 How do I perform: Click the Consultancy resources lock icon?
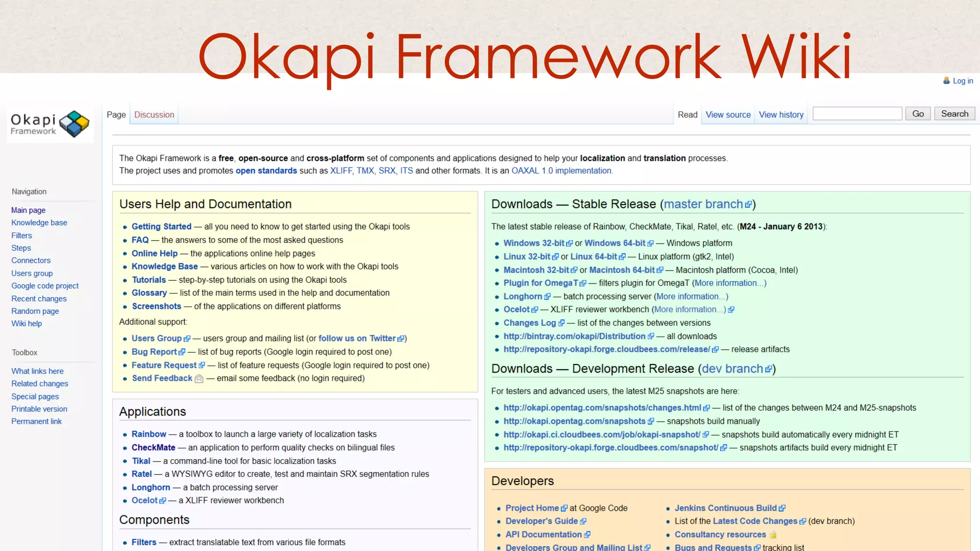(773, 535)
